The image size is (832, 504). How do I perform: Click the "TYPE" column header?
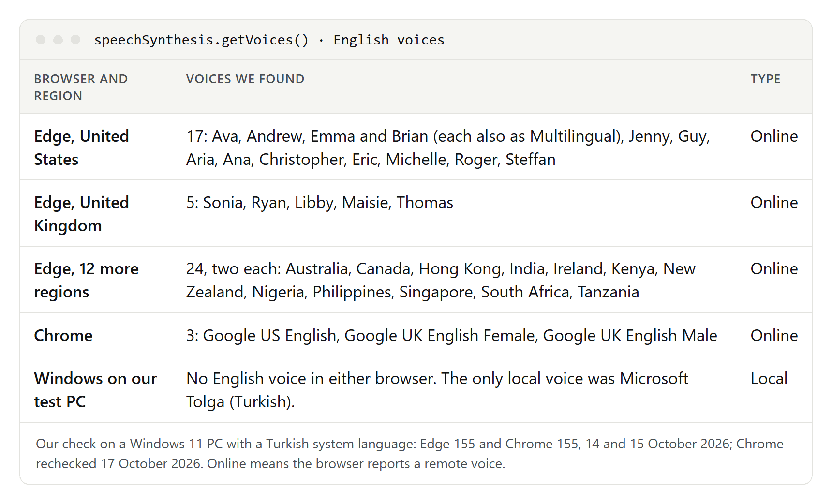(x=765, y=79)
